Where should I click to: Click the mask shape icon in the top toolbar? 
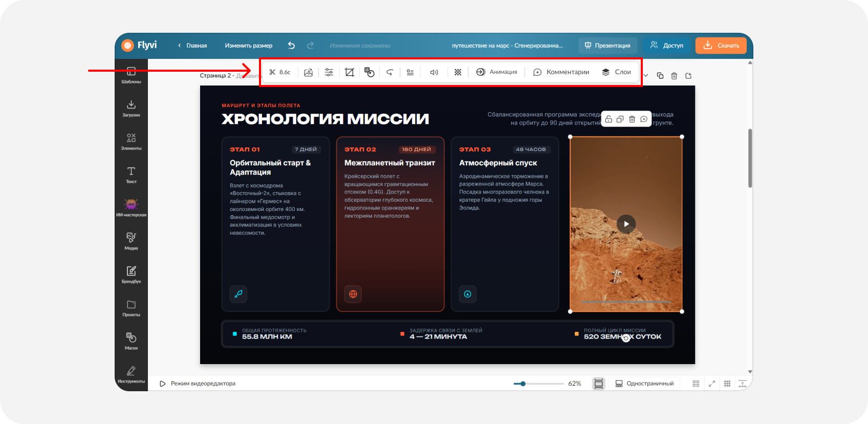point(370,72)
